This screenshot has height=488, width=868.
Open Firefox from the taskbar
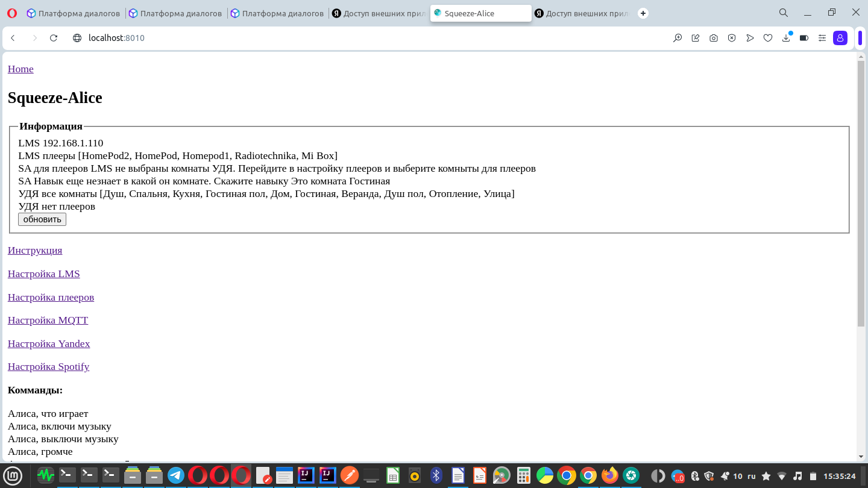[610, 476]
